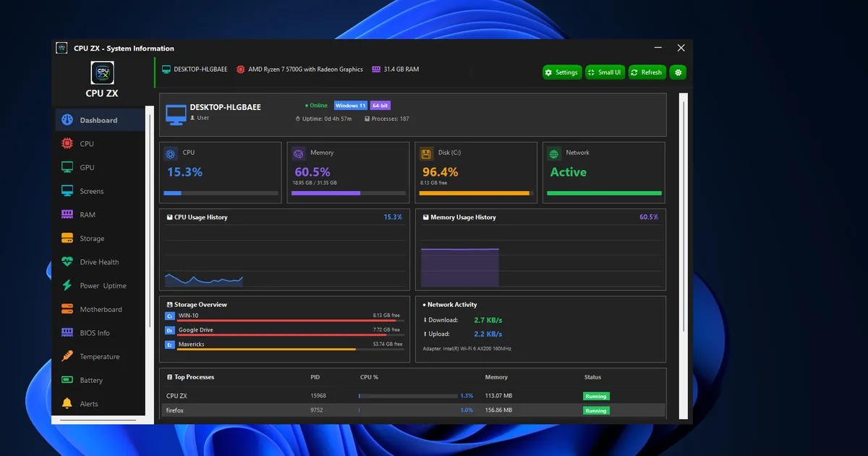The width and height of the screenshot is (868, 456).
Task: Click the green Settings button
Action: tap(562, 72)
